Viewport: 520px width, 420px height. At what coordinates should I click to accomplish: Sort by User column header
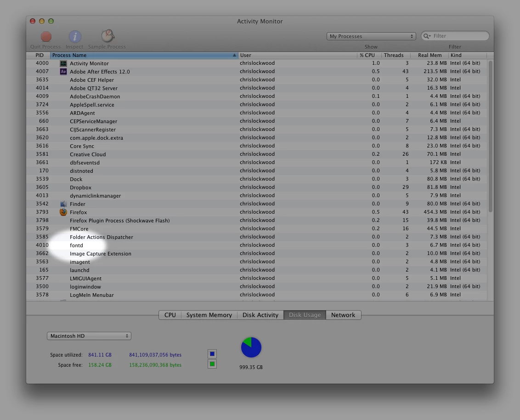[x=298, y=55]
